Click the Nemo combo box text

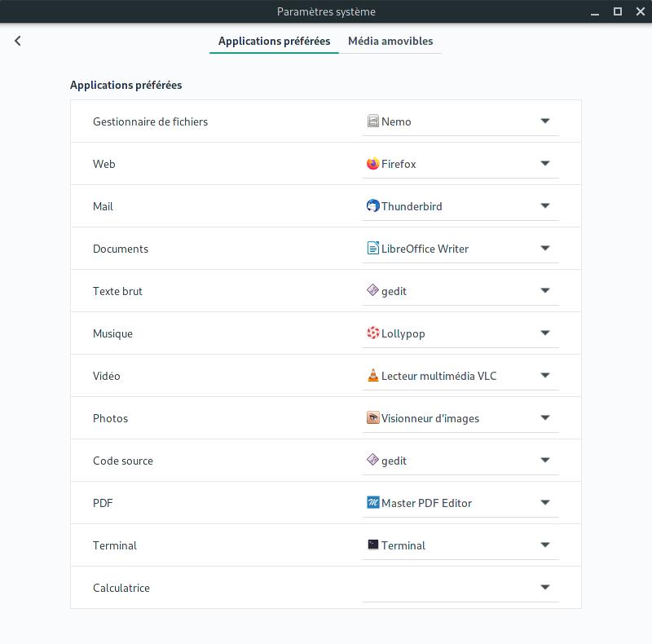click(x=396, y=121)
